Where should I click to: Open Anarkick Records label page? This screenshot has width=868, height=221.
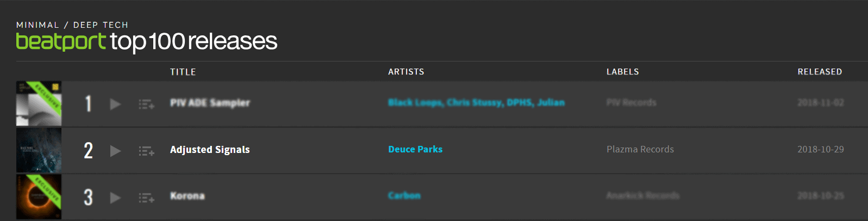click(x=643, y=195)
